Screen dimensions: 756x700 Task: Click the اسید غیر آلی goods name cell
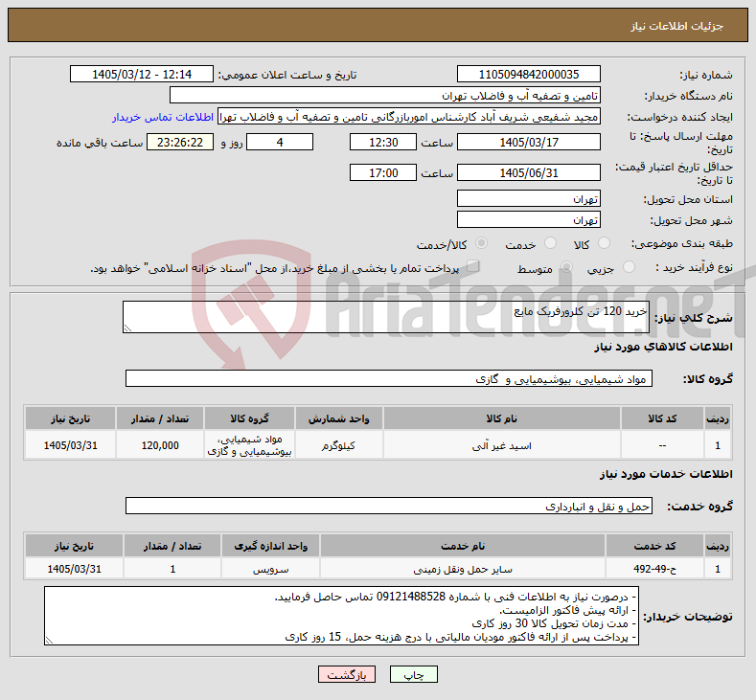point(501,445)
